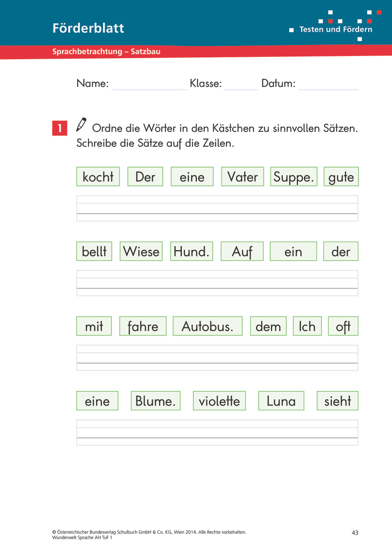Click the red exercise number 1 badge
This screenshot has height=555, width=392.
[x=59, y=128]
